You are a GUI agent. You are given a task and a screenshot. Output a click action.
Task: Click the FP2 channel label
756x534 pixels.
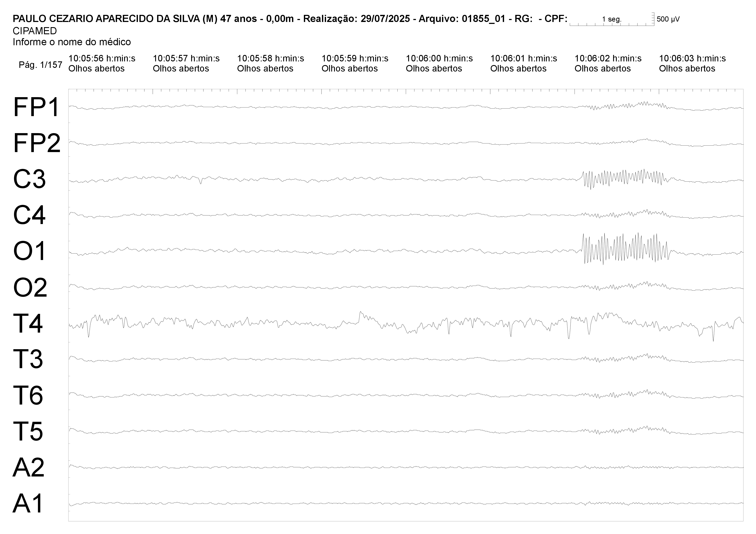(37, 143)
